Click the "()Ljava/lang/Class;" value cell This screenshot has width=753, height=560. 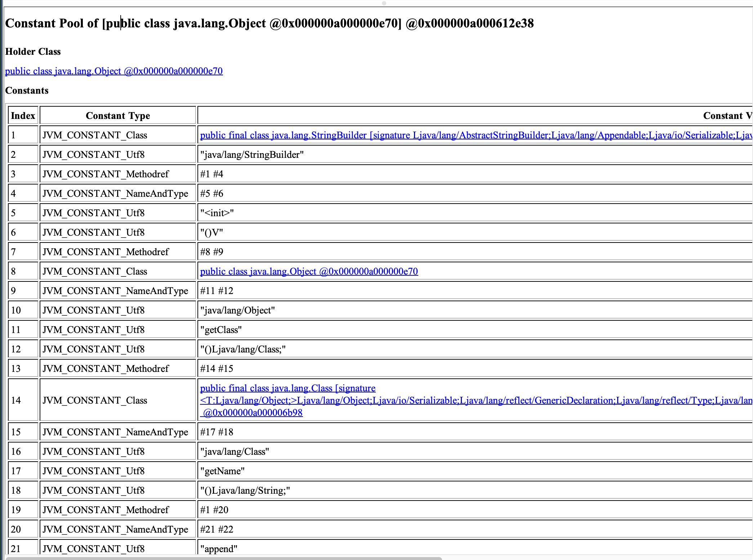tap(243, 349)
